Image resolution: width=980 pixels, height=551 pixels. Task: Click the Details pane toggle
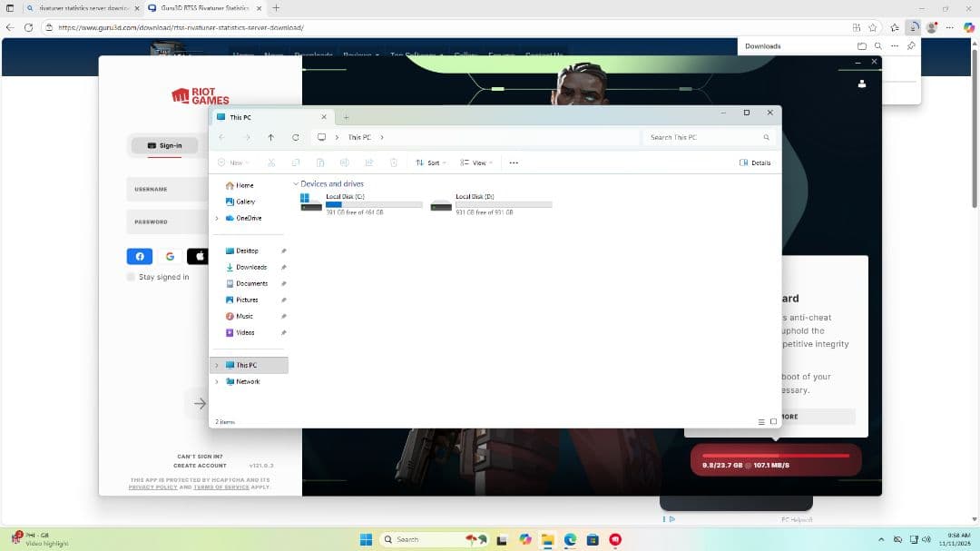(x=755, y=162)
